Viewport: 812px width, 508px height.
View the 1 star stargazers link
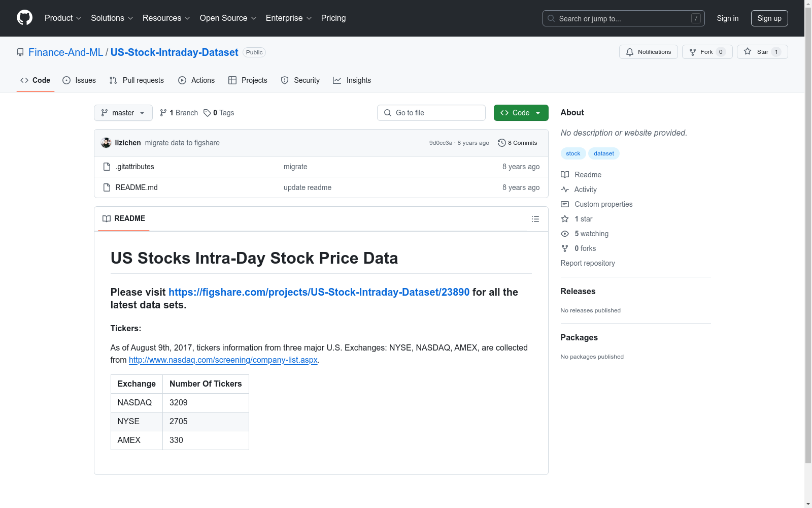point(577,219)
